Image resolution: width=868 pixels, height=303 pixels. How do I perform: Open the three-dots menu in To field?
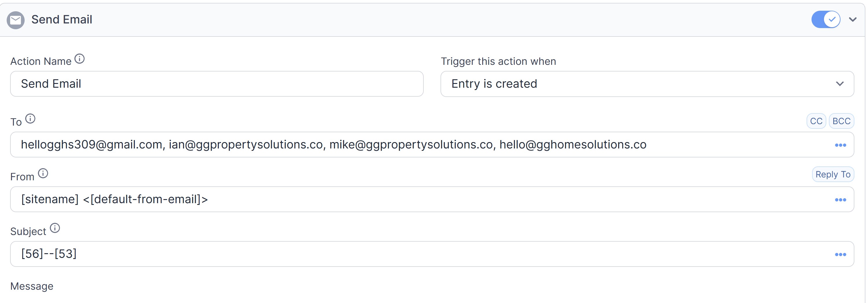840,145
